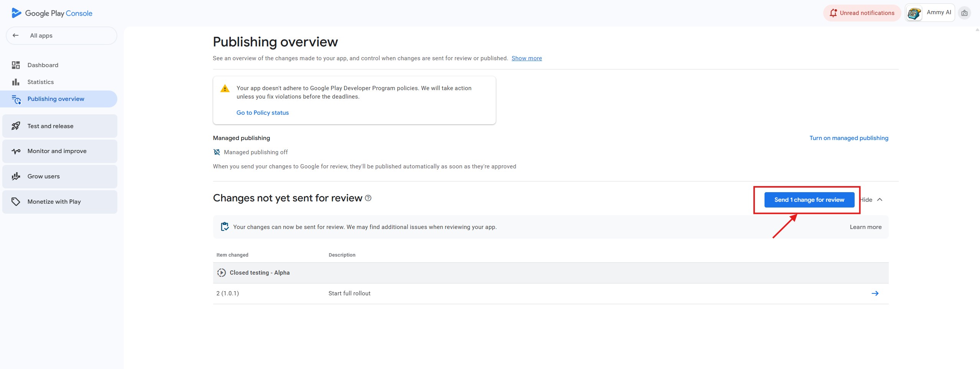Open Statistics in the sidebar
980x369 pixels.
pos(40,82)
